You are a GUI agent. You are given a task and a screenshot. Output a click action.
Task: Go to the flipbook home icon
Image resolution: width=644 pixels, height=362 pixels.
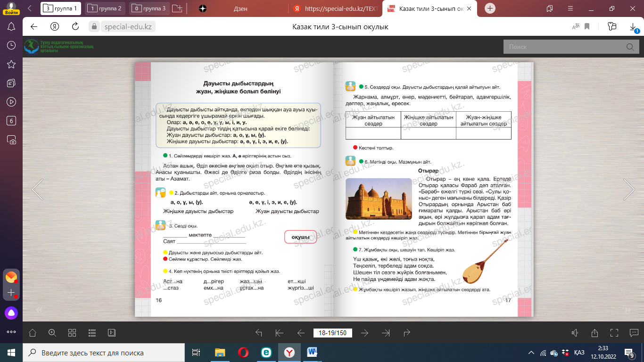[33, 333]
